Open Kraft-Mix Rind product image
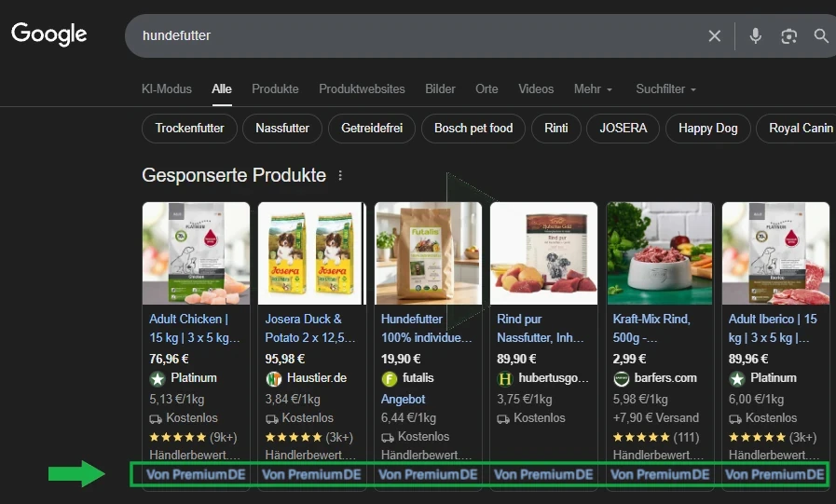The image size is (836, 504). pyautogui.click(x=660, y=253)
